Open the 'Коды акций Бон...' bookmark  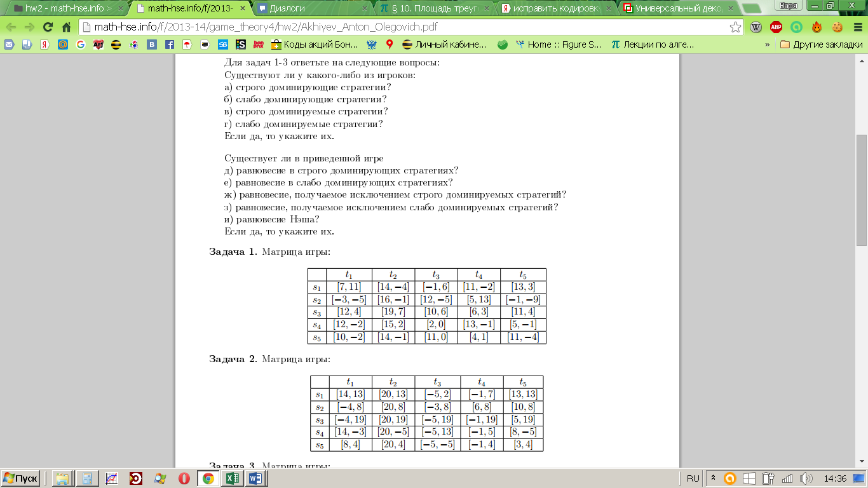315,44
